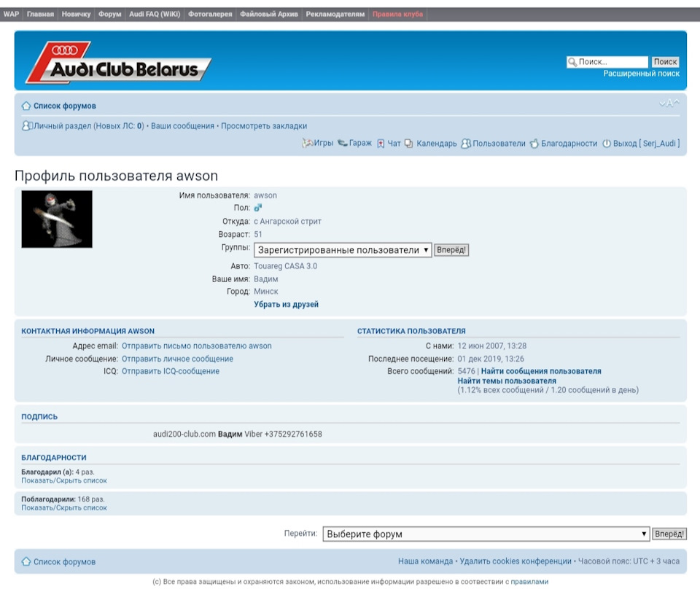Open the Календарь link
The height and width of the screenshot is (600, 700).
[x=437, y=144]
